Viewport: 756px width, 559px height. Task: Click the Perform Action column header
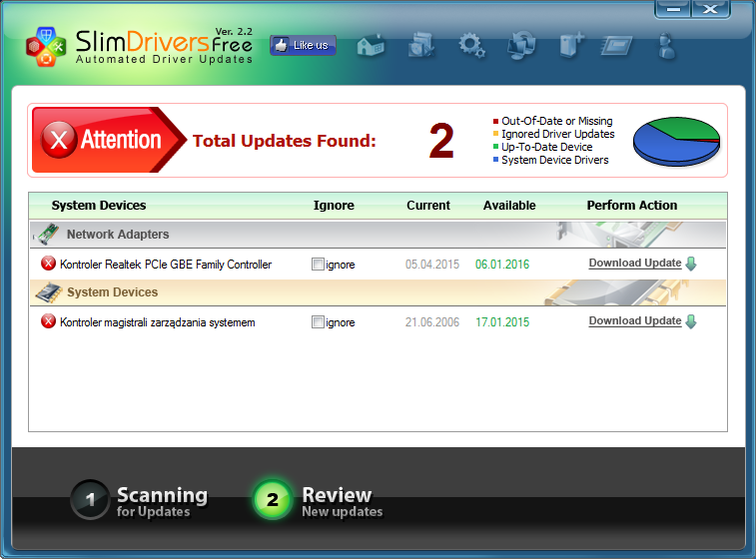[631, 206]
